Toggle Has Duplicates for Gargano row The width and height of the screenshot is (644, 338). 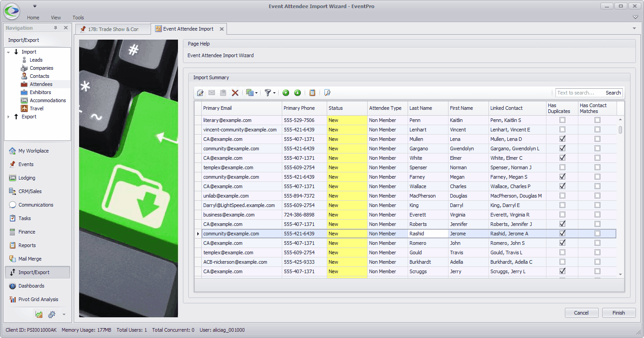tap(562, 149)
